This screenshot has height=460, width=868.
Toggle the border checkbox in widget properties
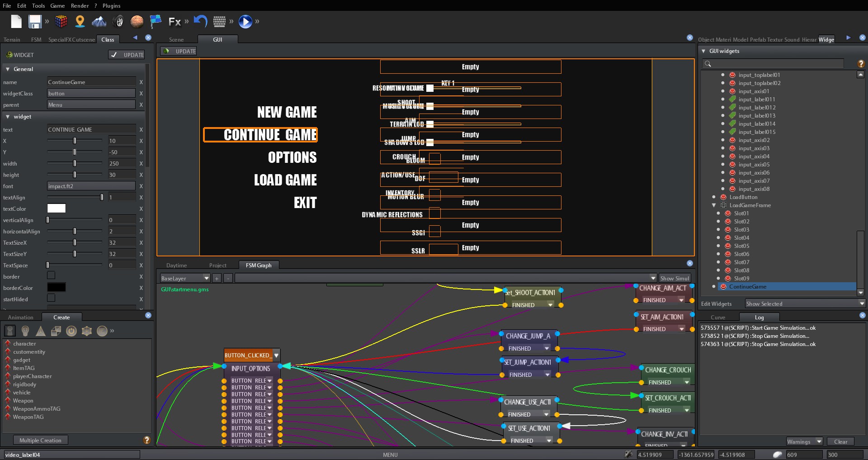(51, 275)
